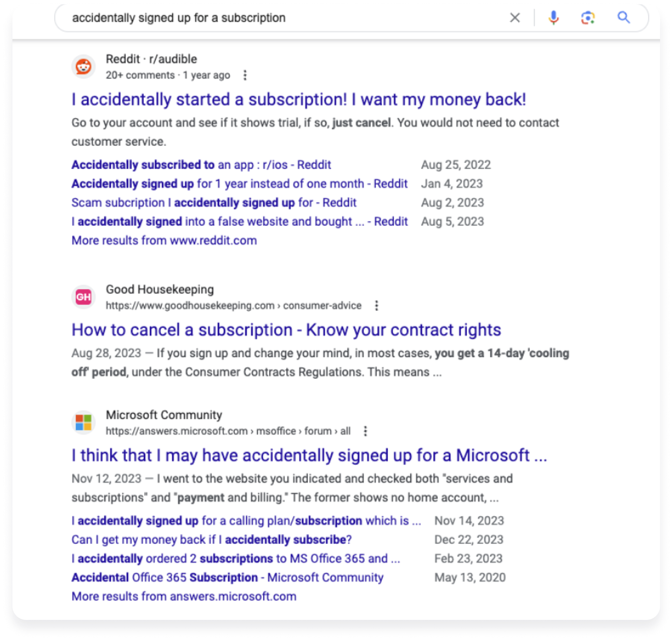Open three-dot menu beside answers.microsoft.com URL
672x640 pixels.
point(365,431)
